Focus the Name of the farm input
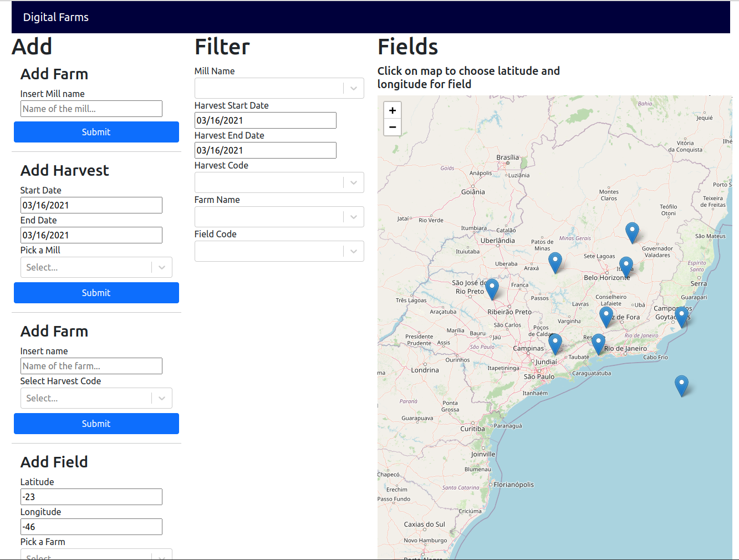 point(91,366)
